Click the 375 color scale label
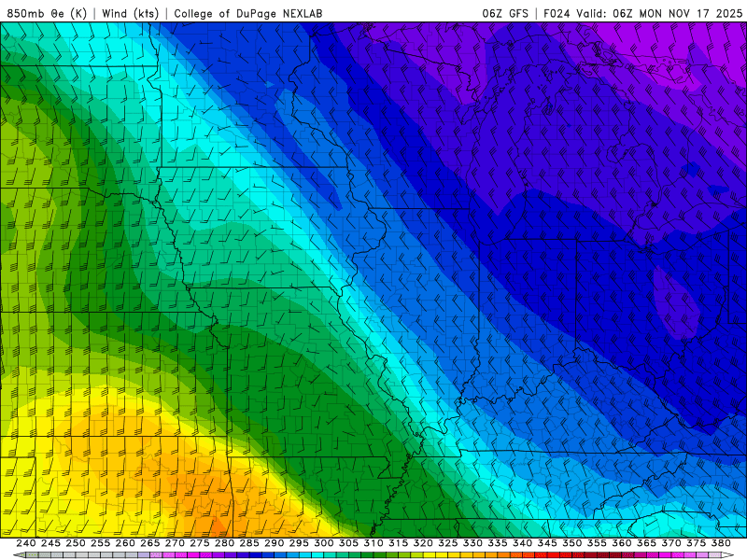This screenshot has width=747, height=560. [x=696, y=543]
